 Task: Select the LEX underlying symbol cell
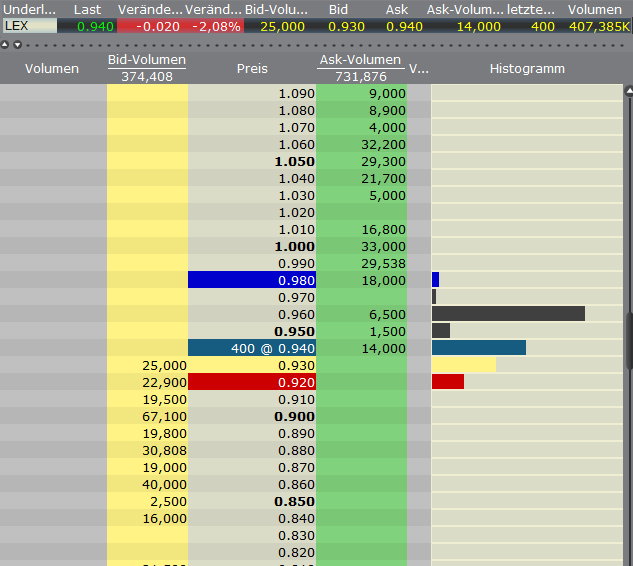(30, 26)
